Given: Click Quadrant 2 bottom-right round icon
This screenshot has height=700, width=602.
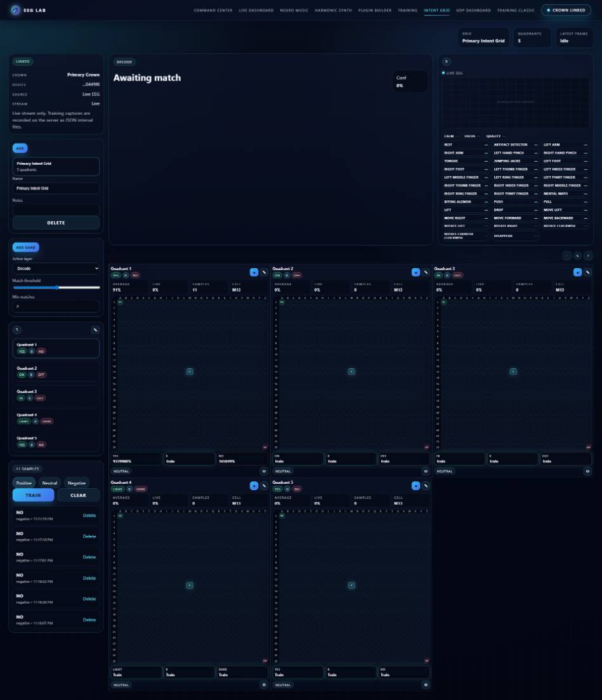Looking at the screenshot, I should [426, 471].
